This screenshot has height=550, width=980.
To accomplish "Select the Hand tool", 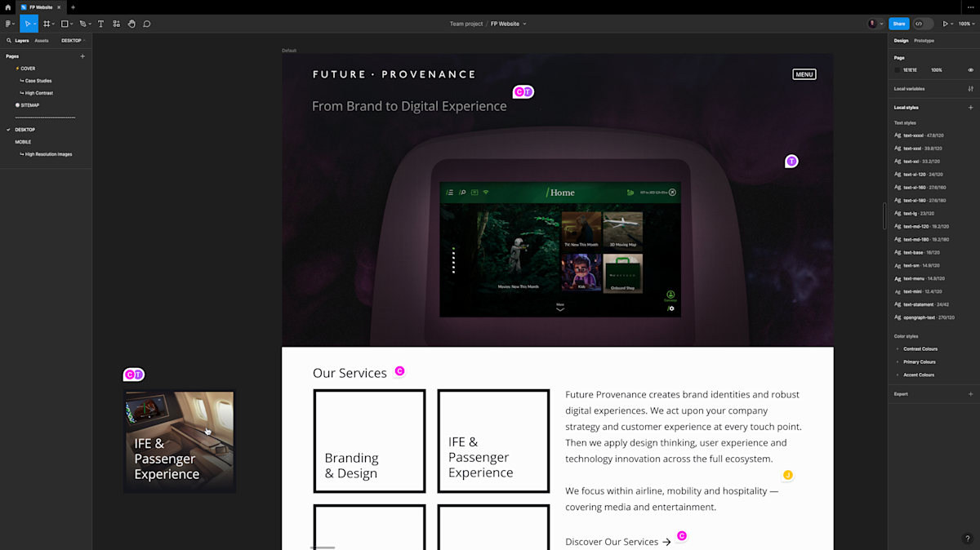I will point(131,24).
